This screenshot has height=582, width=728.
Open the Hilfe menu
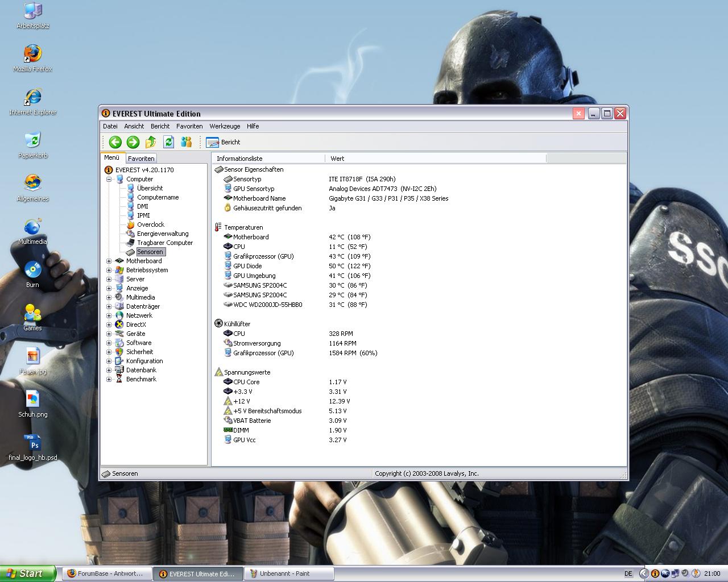253,126
